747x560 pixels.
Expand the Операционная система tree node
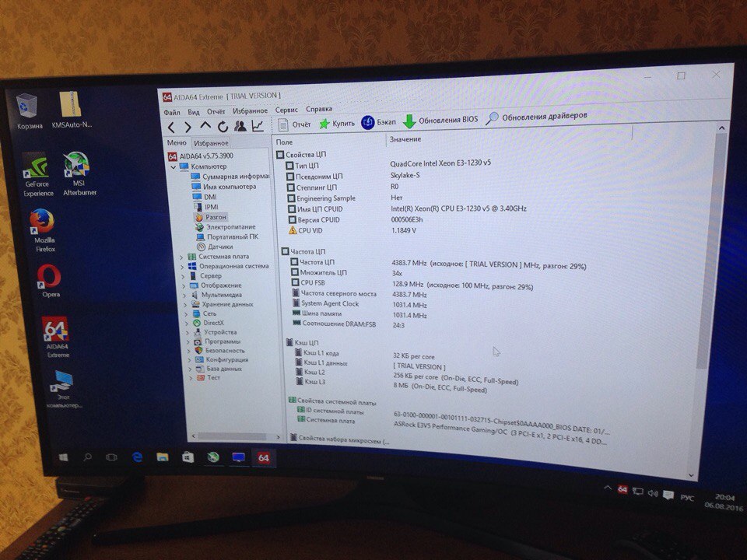click(182, 266)
